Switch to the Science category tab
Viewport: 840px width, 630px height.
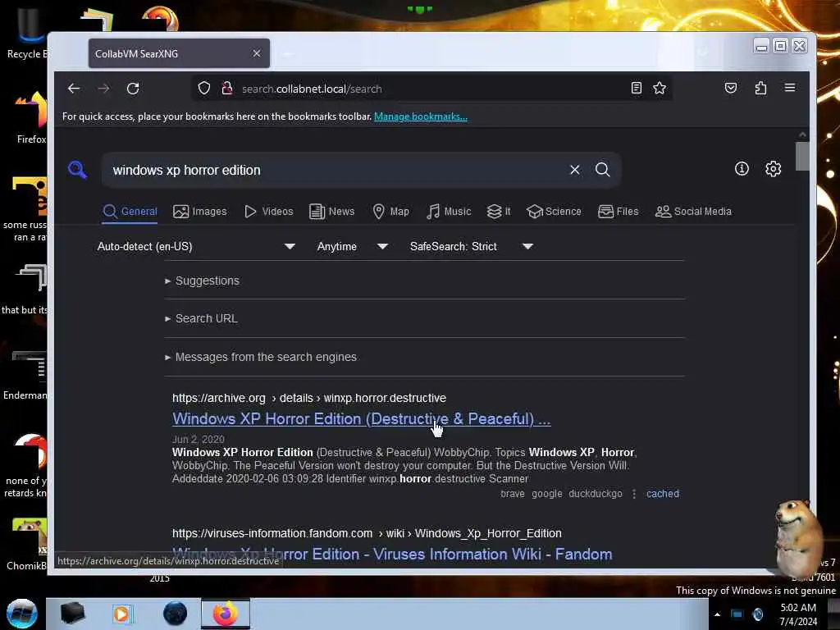(554, 211)
